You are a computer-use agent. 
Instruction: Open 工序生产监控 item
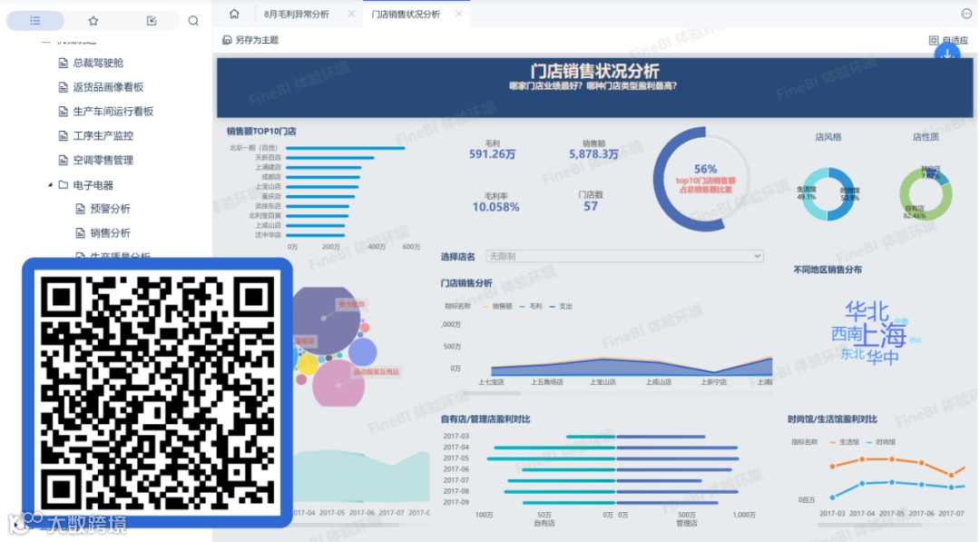click(103, 135)
